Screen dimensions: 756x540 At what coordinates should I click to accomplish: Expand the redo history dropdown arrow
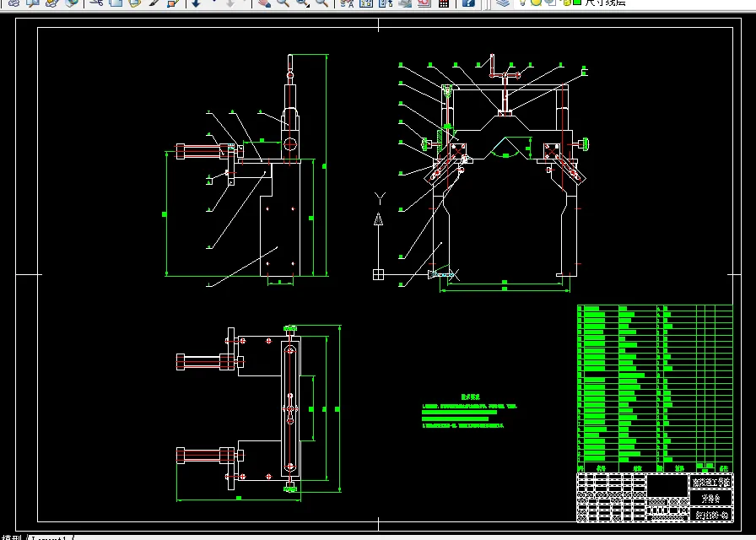246,3
